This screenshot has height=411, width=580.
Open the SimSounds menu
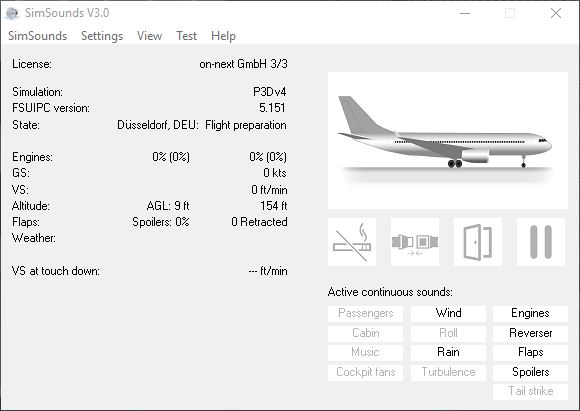point(37,36)
